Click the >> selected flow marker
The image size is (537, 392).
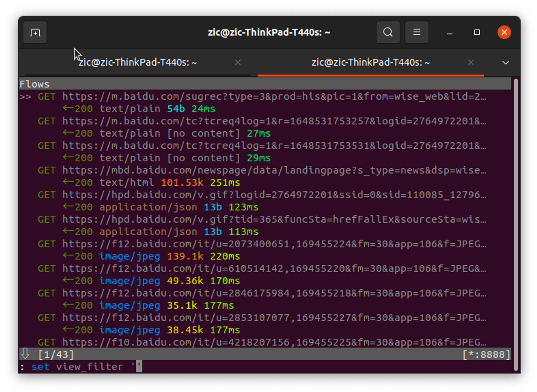click(x=25, y=97)
